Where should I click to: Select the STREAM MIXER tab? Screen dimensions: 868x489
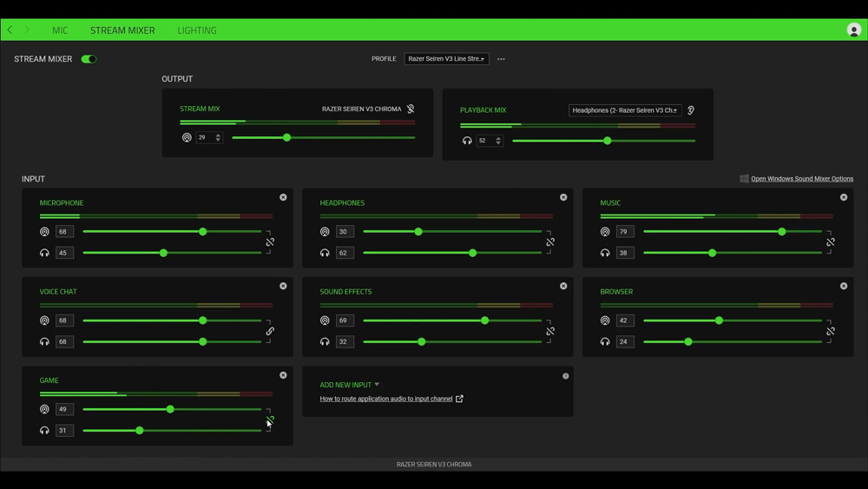[122, 30]
